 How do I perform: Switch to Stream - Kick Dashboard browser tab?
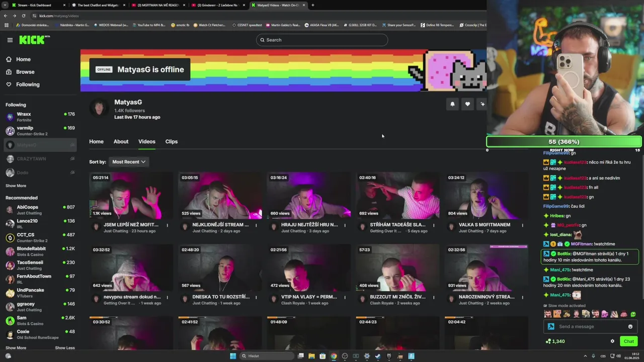tap(38, 5)
